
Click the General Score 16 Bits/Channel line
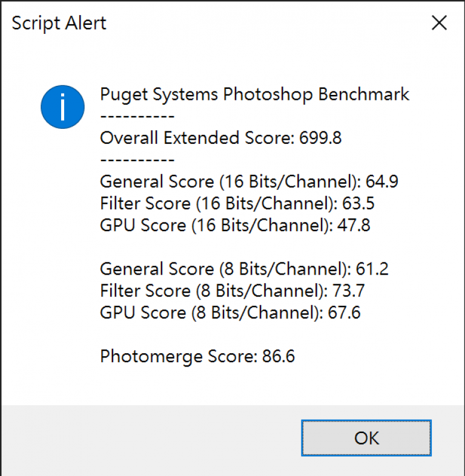pos(249,181)
